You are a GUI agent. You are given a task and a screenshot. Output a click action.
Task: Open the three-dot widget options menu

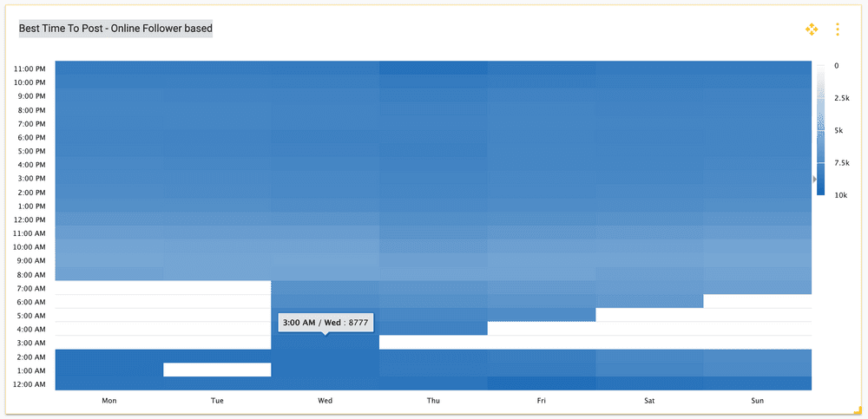pos(838,29)
